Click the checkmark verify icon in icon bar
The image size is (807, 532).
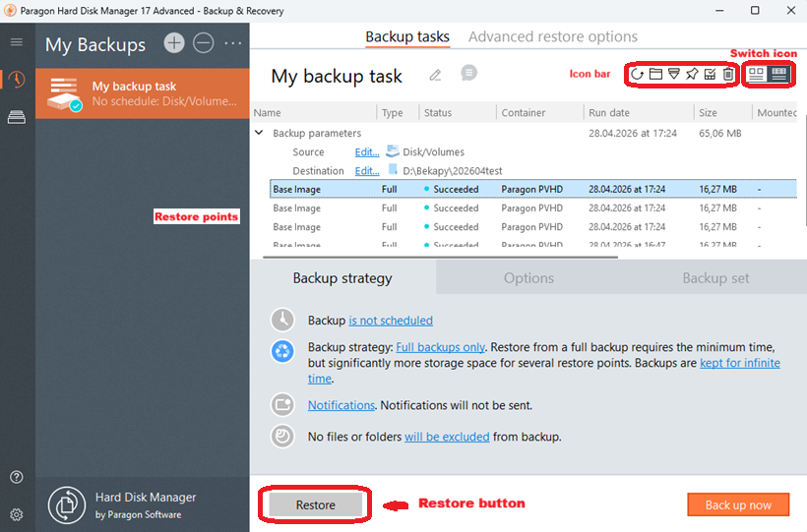(x=710, y=74)
